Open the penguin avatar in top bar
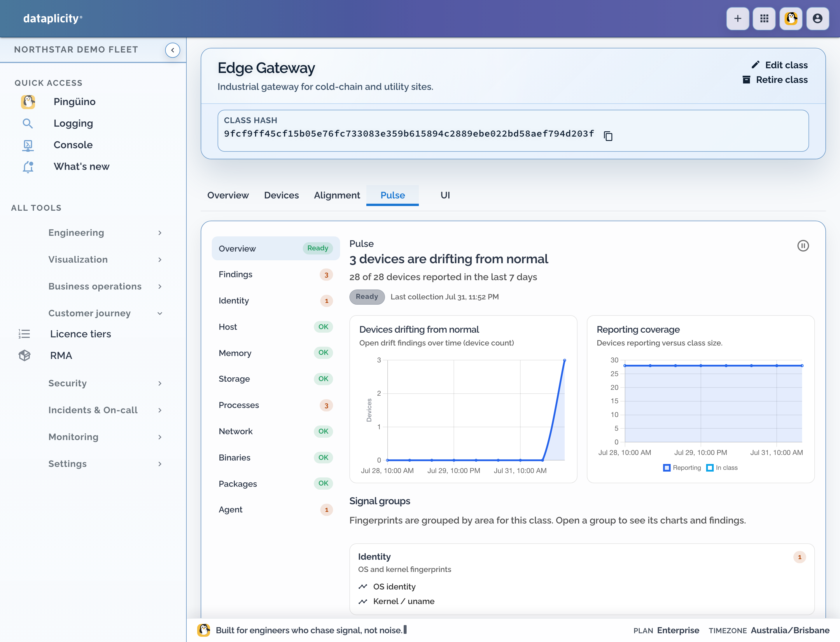This screenshot has height=642, width=840. (791, 18)
